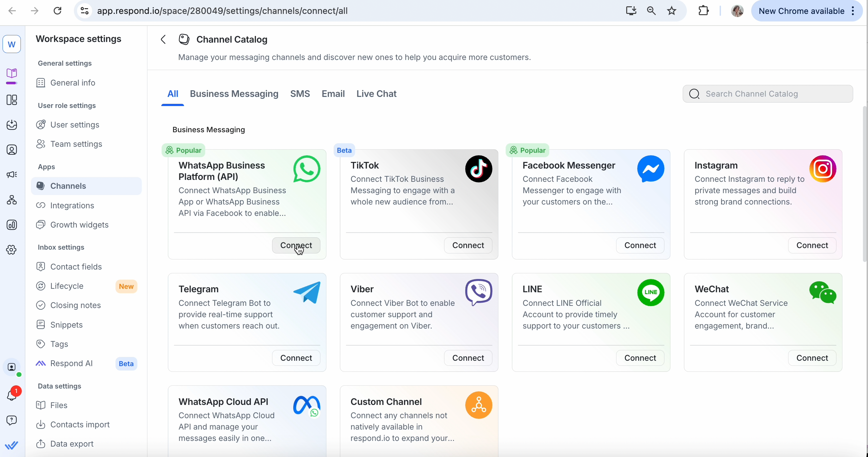Image resolution: width=868 pixels, height=457 pixels.
Task: Open the help question-mark icon
Action: coord(12,420)
